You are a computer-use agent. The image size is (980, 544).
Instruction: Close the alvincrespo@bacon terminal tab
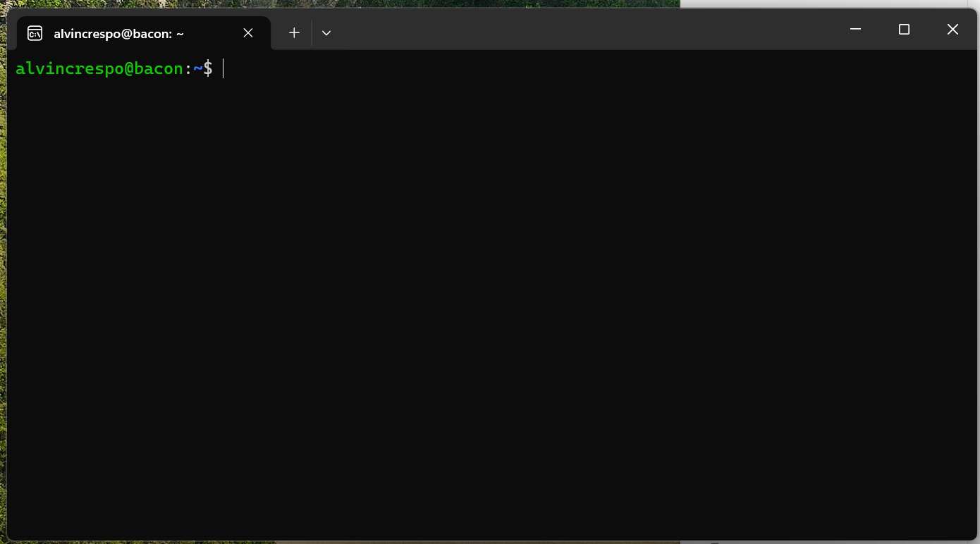pyautogui.click(x=248, y=32)
